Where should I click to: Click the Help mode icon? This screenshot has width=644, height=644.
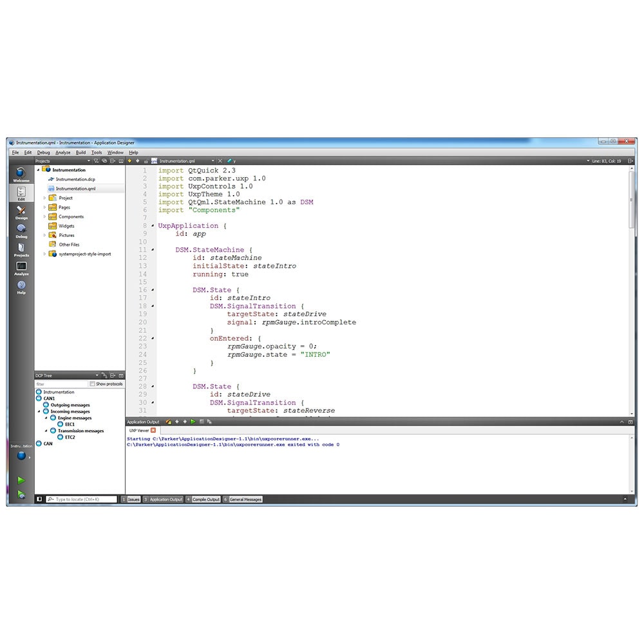(21, 287)
